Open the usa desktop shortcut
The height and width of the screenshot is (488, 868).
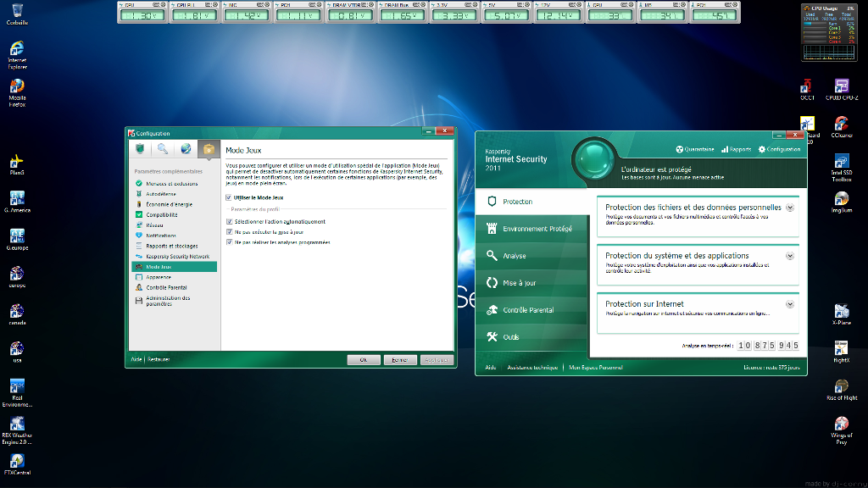click(x=17, y=352)
